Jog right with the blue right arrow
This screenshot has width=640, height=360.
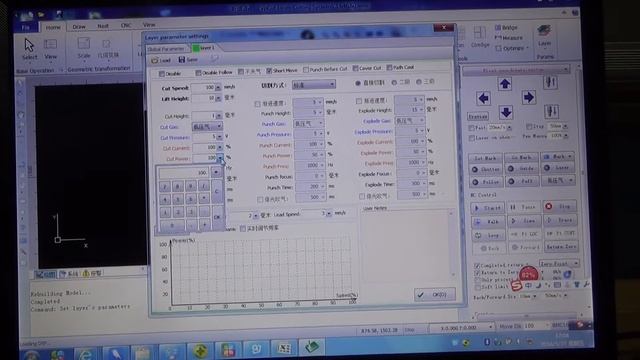tap(529, 97)
